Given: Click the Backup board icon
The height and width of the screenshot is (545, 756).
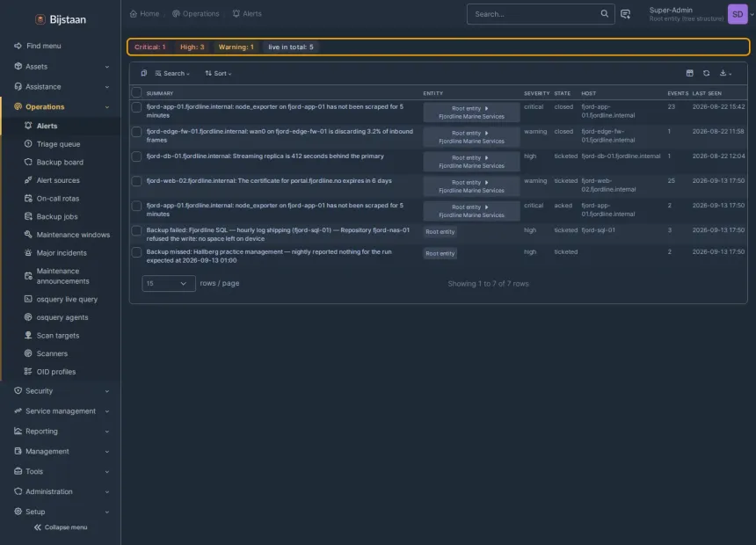Looking at the screenshot, I should [28, 162].
